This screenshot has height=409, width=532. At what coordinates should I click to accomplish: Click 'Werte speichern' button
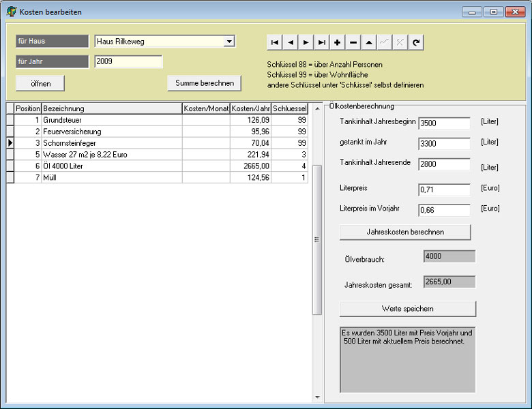pyautogui.click(x=407, y=309)
